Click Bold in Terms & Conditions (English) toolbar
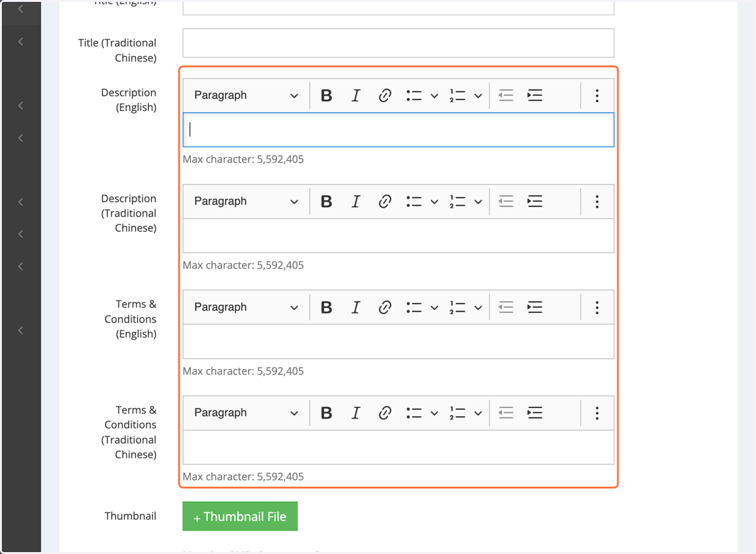The height and width of the screenshot is (554, 756). [x=326, y=307]
